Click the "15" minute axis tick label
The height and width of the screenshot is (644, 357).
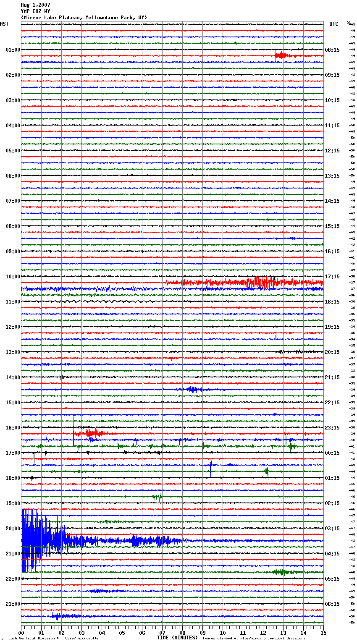[323, 633]
